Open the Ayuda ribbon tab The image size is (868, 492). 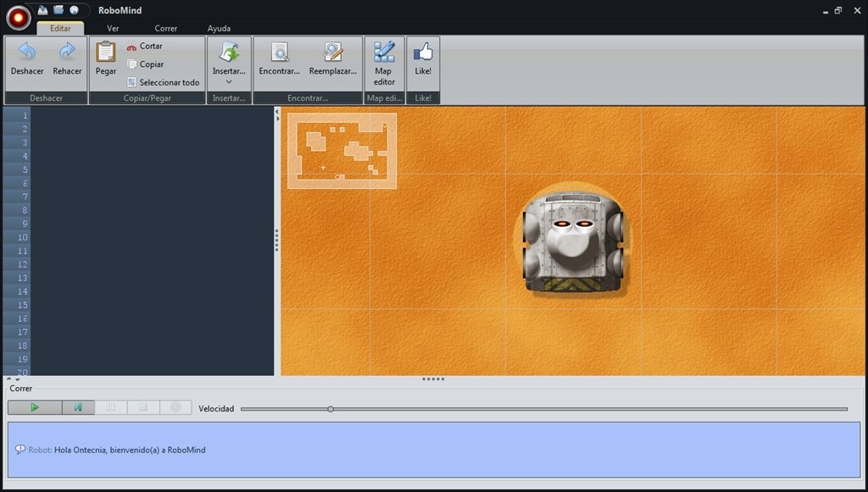tap(219, 28)
